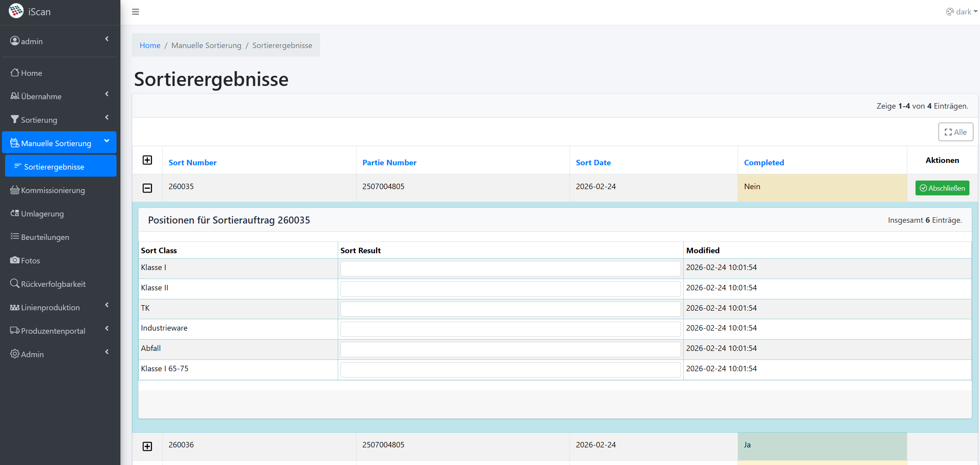Click the Sort Result field for Klasse I
Image resolution: width=980 pixels, height=465 pixels.
coord(510,268)
